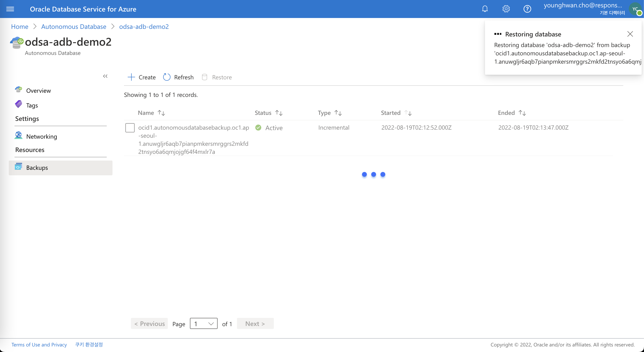
Task: Open the Backups menu item
Action: [60, 168]
